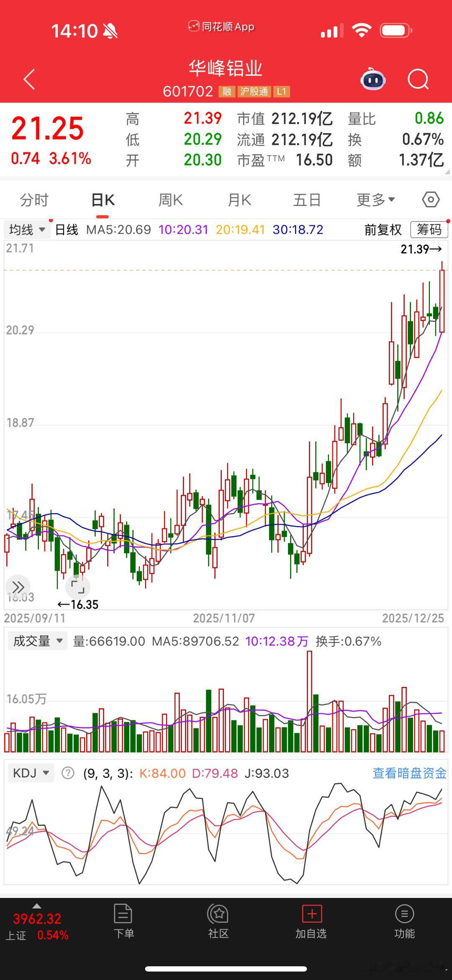Tap the search magnifier icon

coord(418,79)
